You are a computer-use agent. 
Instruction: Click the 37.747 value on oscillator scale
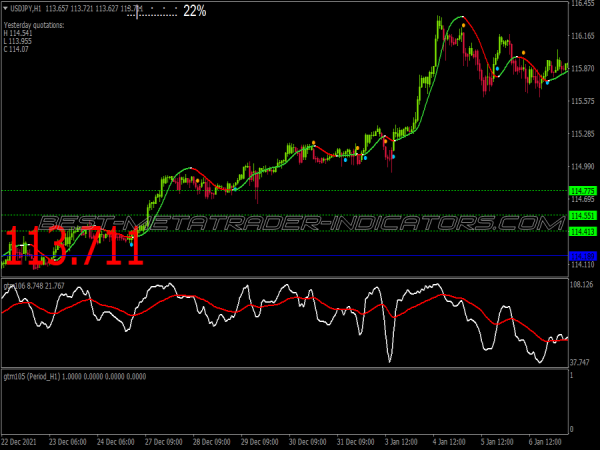tap(582, 362)
